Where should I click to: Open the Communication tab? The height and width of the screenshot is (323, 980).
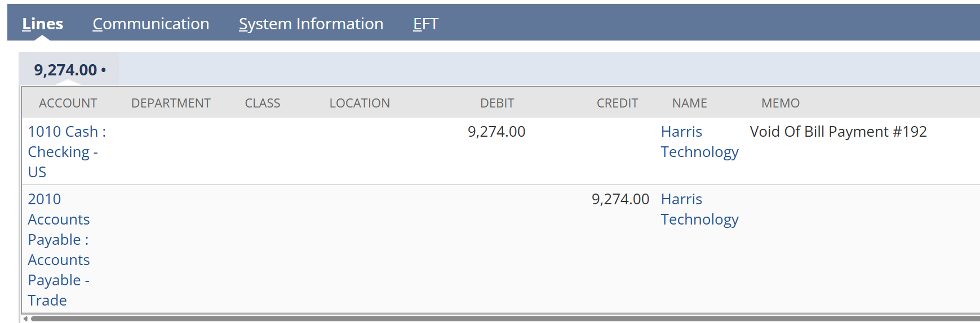[x=150, y=24]
